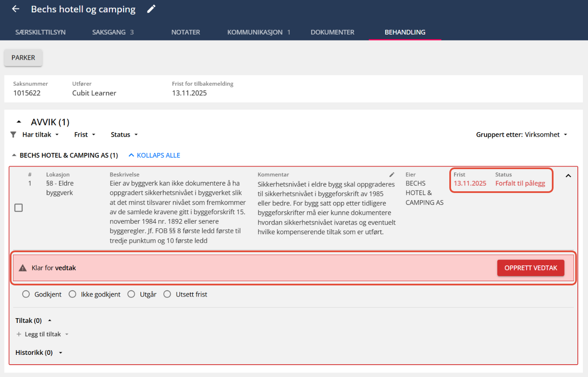Click the Eier value BECHS HOTEL & CAMPING AS
The width and height of the screenshot is (588, 377).
(x=424, y=193)
